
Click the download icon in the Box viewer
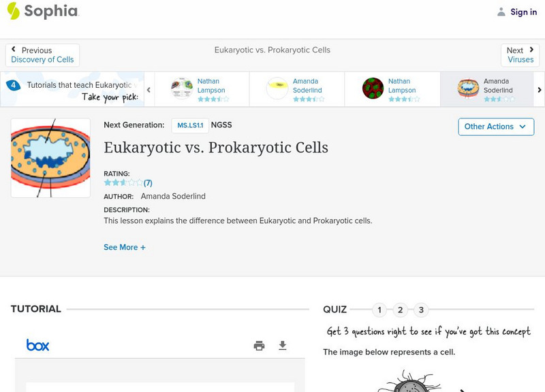[283, 346]
